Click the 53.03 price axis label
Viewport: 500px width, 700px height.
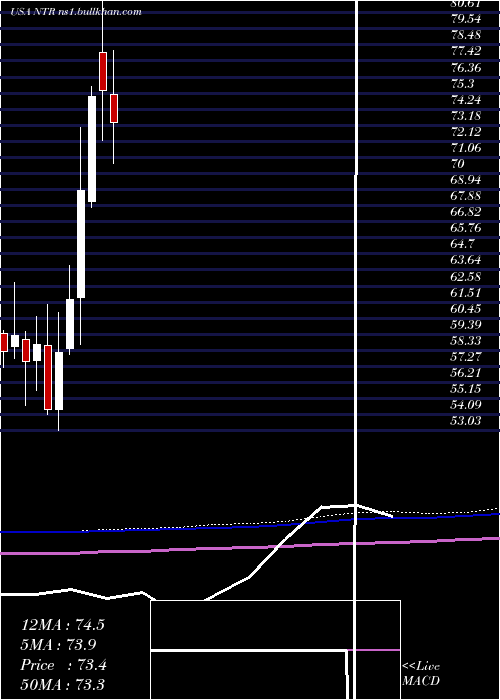pyautogui.click(x=465, y=420)
